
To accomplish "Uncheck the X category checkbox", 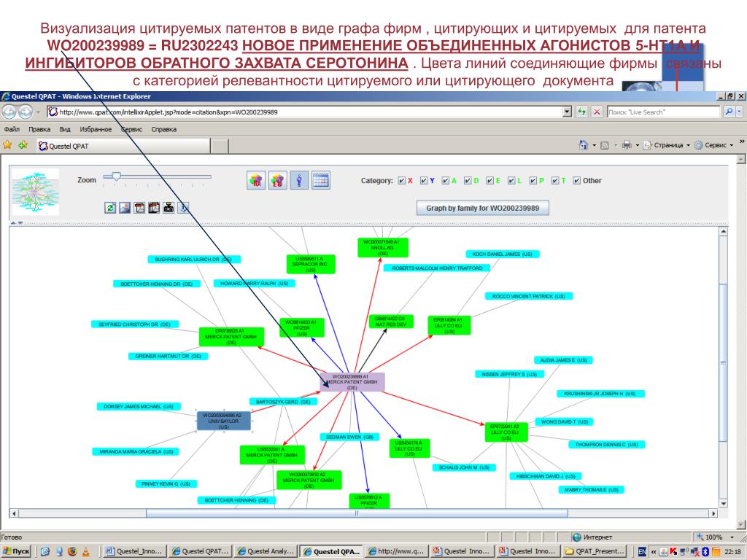I will [x=402, y=181].
